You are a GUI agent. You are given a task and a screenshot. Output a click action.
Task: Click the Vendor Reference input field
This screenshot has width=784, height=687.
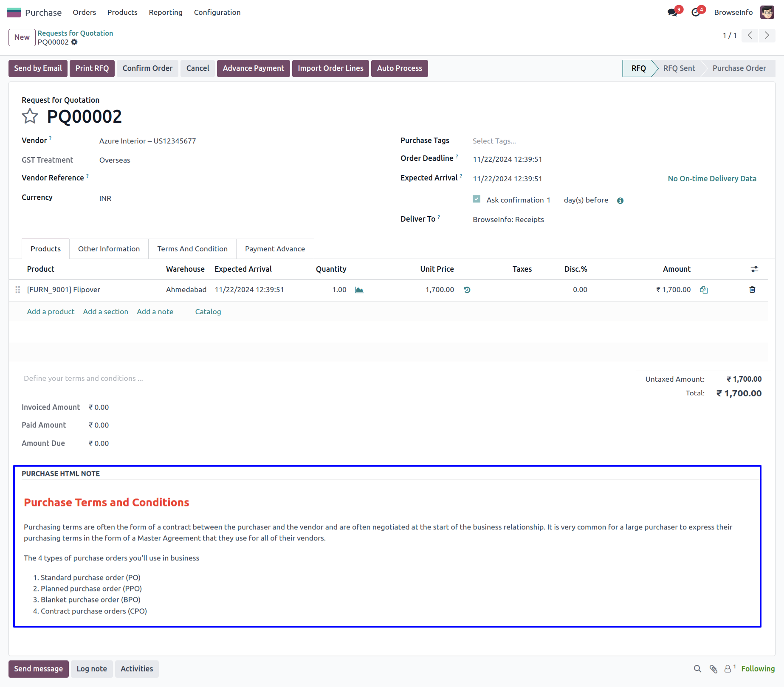point(237,178)
